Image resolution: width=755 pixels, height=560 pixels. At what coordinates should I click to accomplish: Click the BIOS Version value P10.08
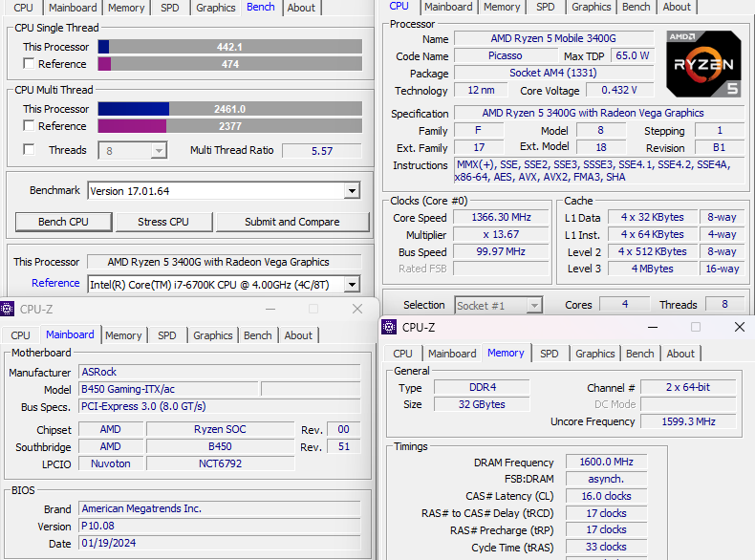point(220,526)
